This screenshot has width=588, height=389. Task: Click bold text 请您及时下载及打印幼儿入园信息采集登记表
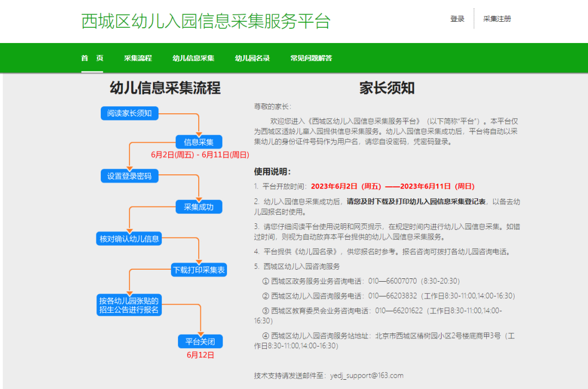[x=416, y=202]
